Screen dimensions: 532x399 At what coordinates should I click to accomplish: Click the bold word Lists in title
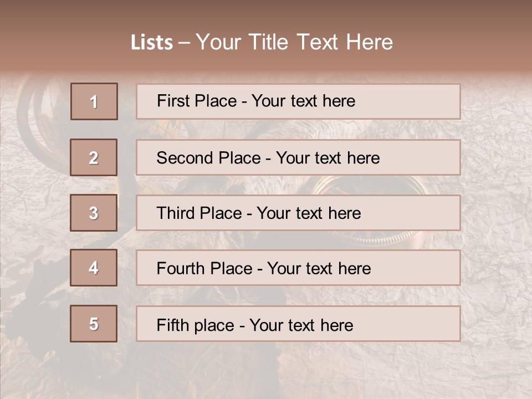pyautogui.click(x=151, y=43)
